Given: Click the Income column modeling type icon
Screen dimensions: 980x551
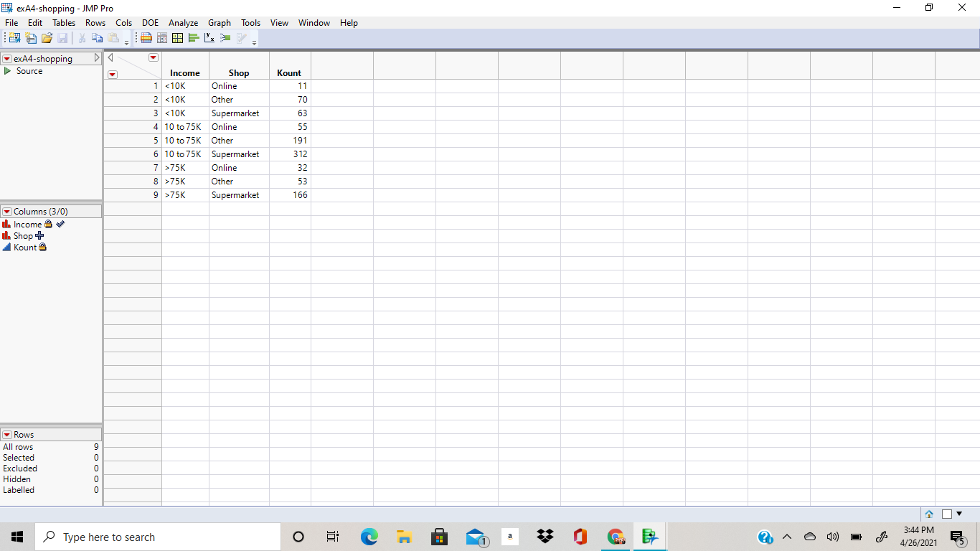Looking at the screenshot, I should click(7, 225).
